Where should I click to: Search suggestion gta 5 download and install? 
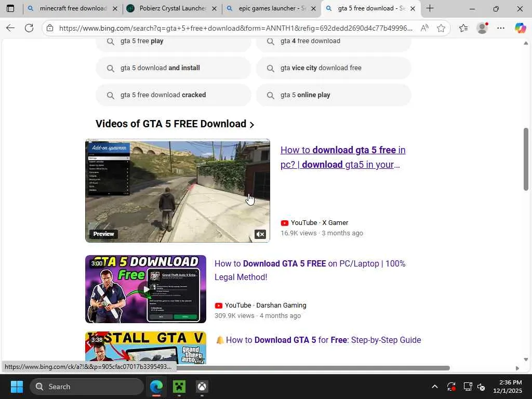(x=174, y=68)
